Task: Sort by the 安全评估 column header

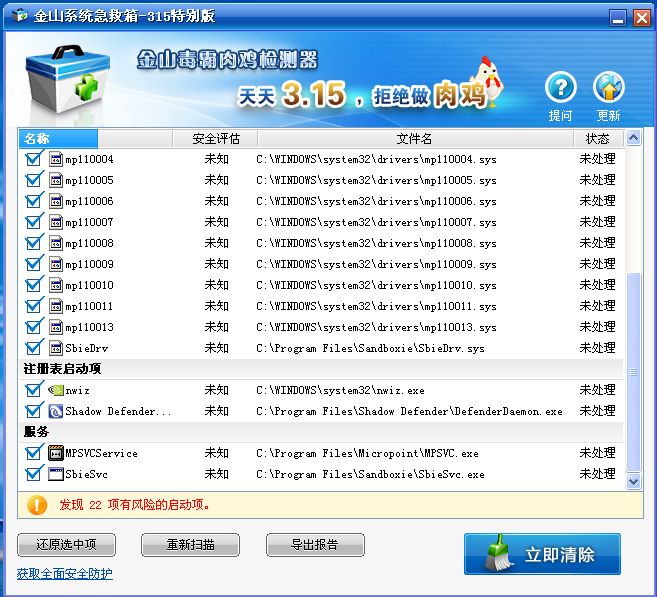Action: (215, 139)
